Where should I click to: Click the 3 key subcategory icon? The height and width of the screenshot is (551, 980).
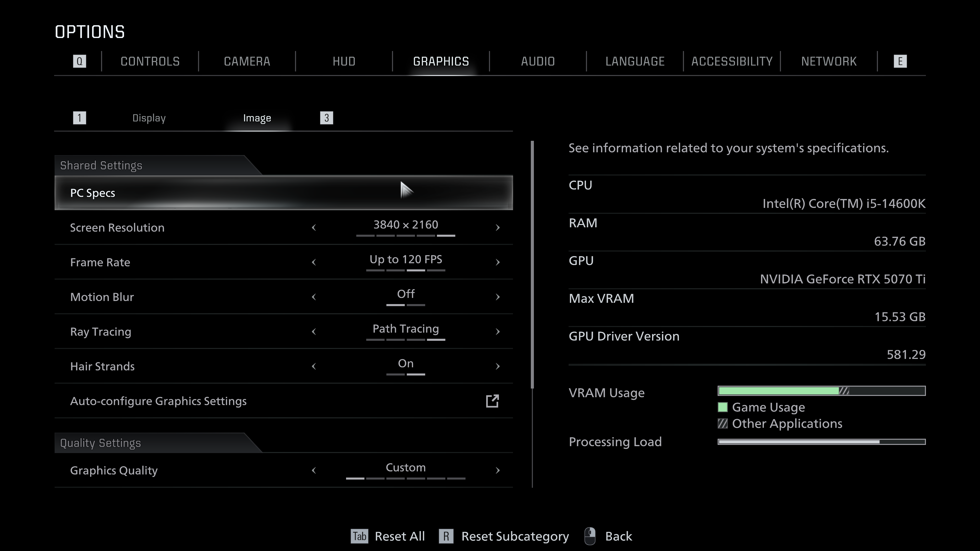(x=326, y=118)
